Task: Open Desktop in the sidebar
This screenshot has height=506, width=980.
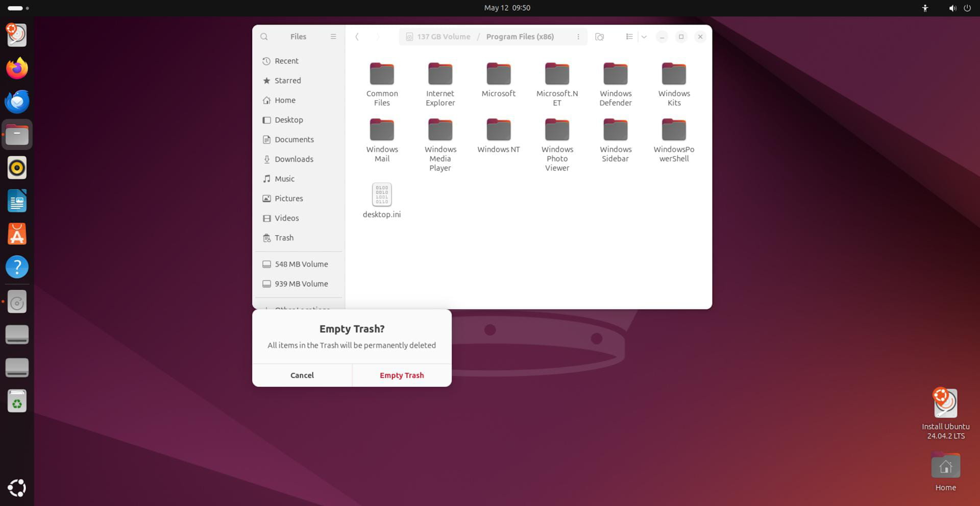Action: click(299, 120)
